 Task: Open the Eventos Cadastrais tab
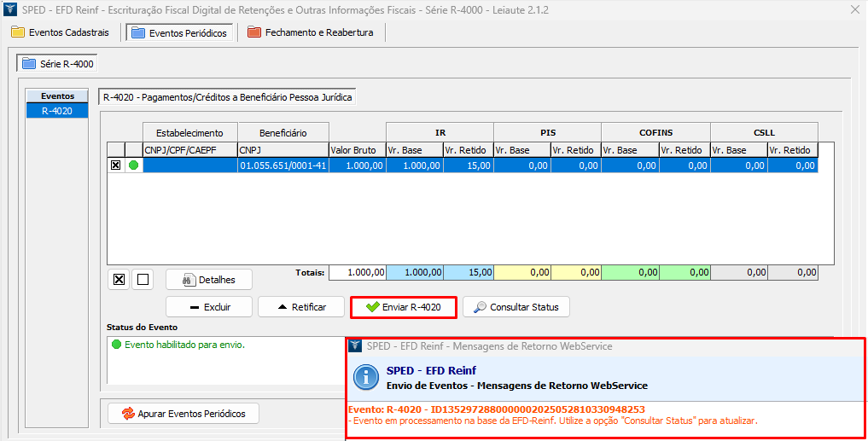(61, 32)
